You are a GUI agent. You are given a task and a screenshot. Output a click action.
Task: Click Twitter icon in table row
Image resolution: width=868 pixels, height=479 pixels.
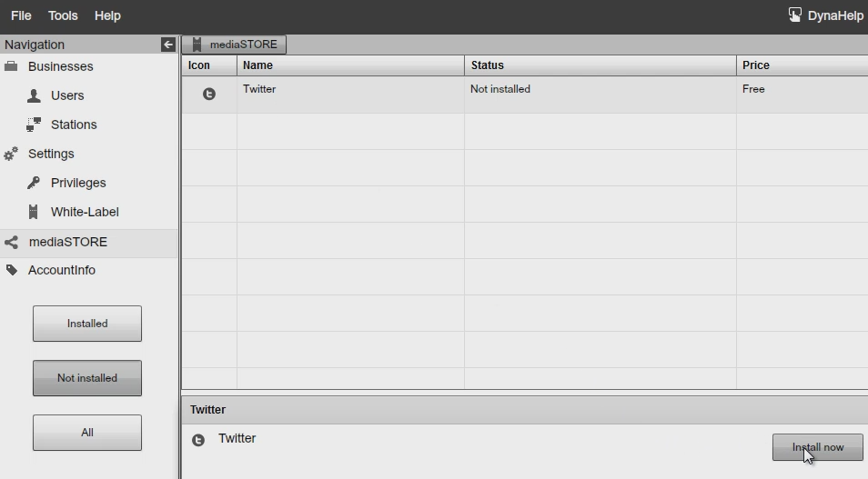coord(209,94)
